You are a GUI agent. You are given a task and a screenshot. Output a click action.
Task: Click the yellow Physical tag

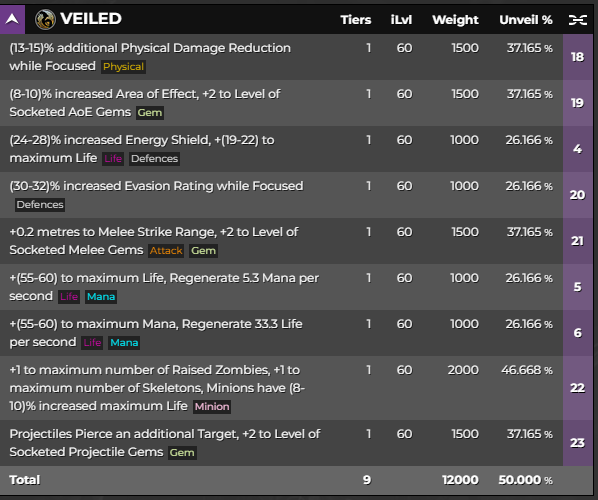click(x=123, y=67)
